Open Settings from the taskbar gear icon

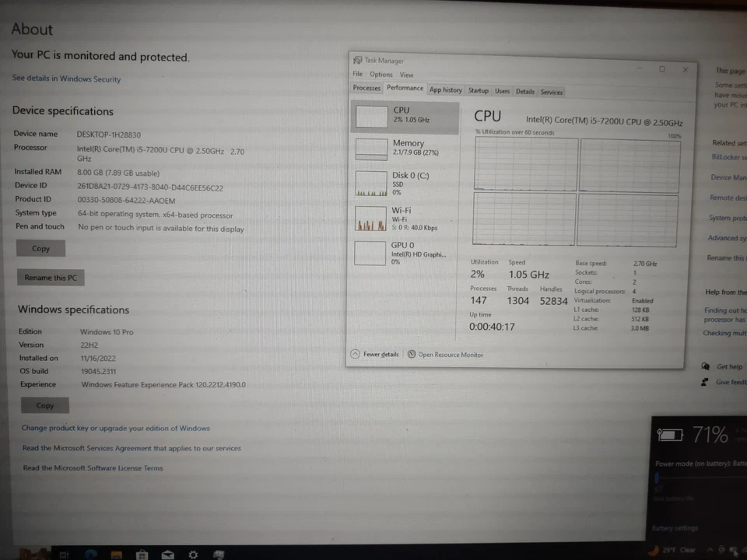(x=193, y=555)
